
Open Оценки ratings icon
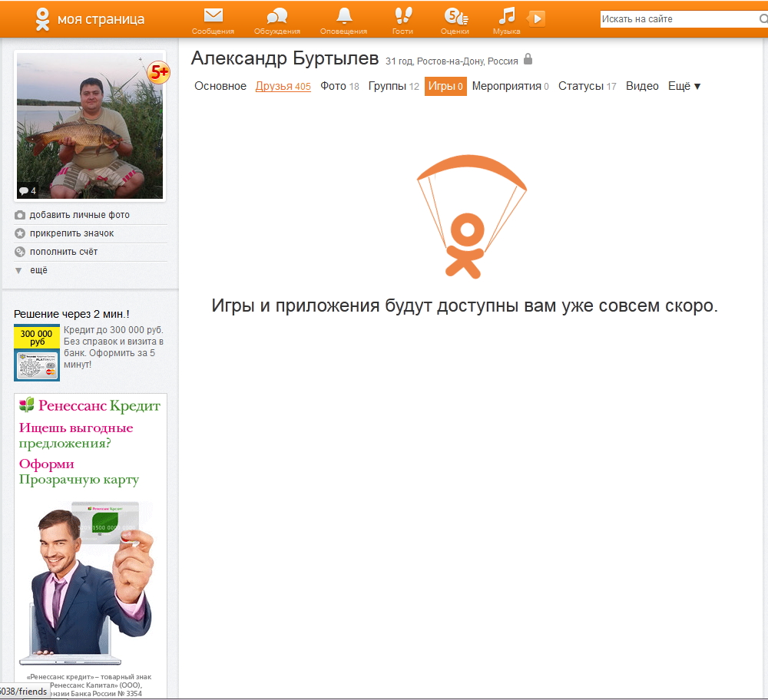click(x=455, y=16)
